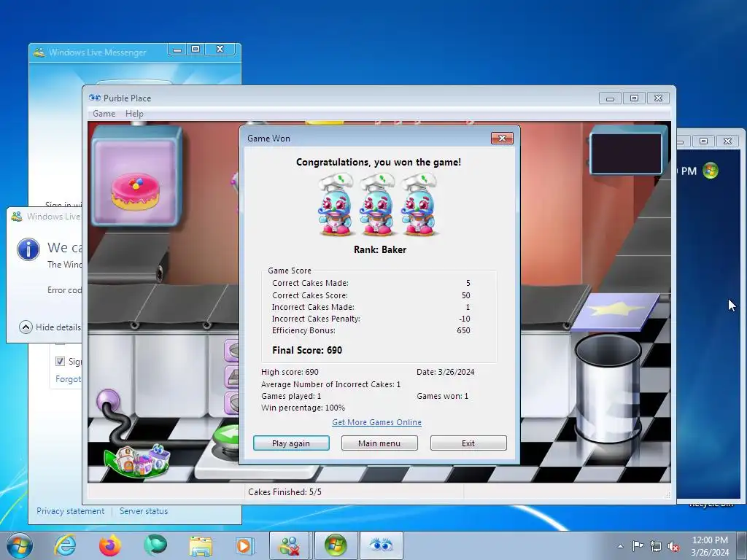
Task: Launch Firefox from taskbar
Action: point(109,545)
